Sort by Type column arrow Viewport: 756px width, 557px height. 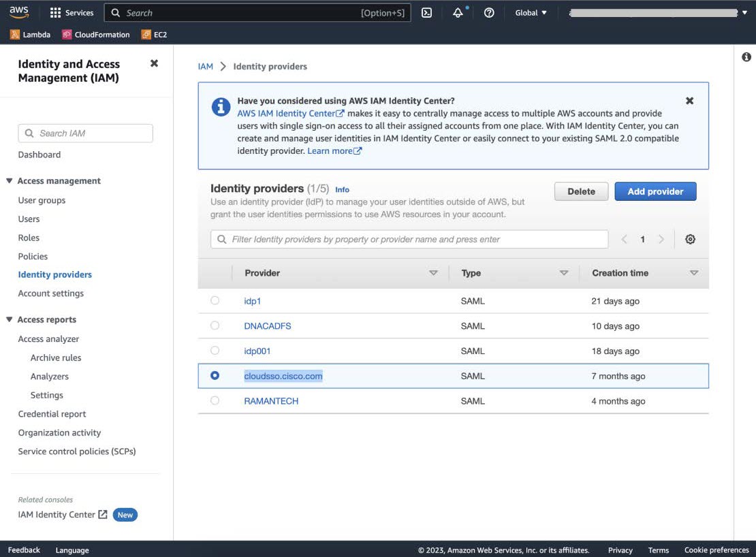click(564, 273)
